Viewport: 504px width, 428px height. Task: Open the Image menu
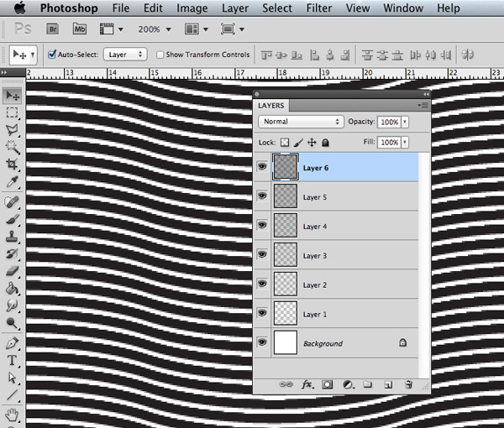tap(192, 8)
